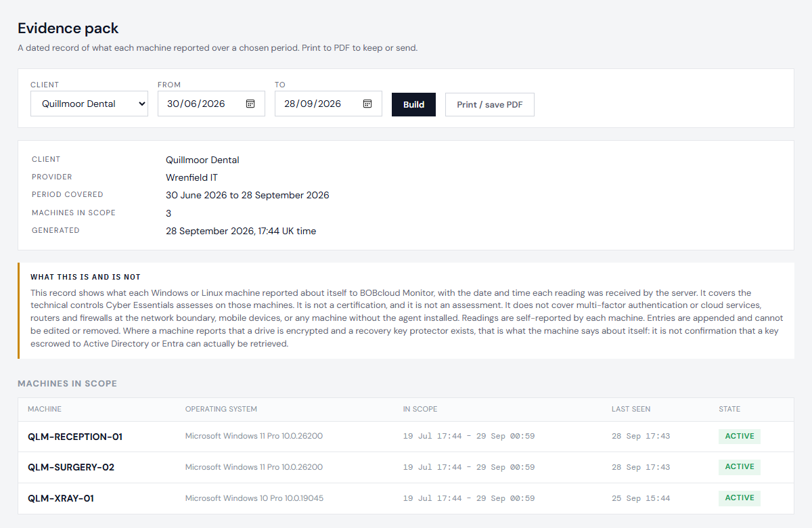
Task: Click the operating system cell for QLM-SURGERY-02
Action: point(254,467)
